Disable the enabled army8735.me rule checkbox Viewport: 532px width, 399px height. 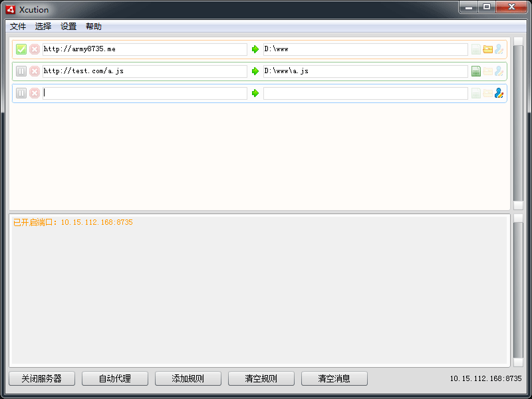click(21, 49)
